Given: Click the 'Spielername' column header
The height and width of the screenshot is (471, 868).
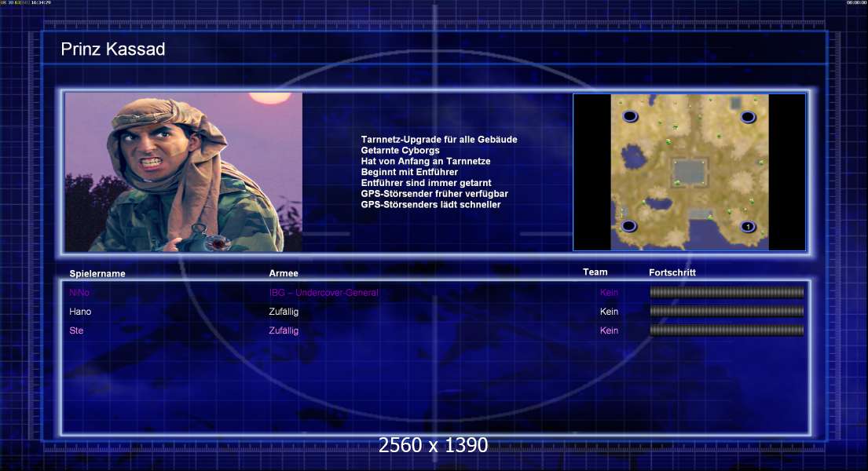Looking at the screenshot, I should tap(97, 273).
